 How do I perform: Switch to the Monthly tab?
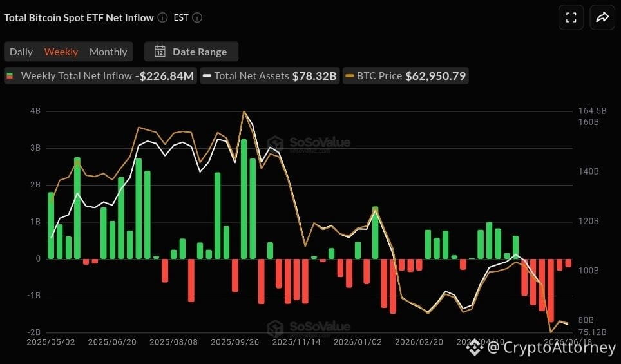[108, 52]
